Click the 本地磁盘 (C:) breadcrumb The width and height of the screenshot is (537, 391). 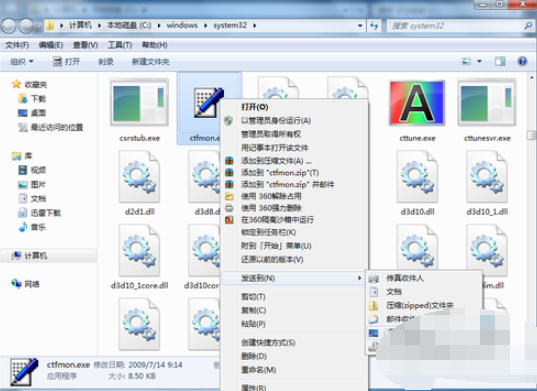[129, 26]
